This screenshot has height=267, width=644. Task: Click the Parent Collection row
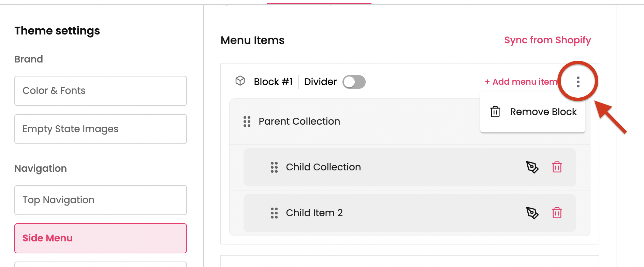pos(299,122)
